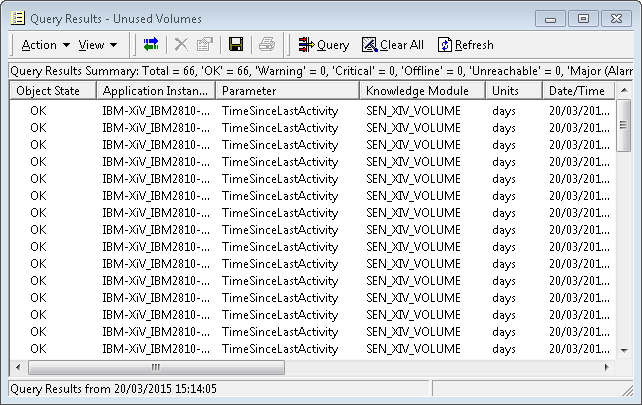Sort by the Date/Time column header
This screenshot has height=405, width=642.
click(x=579, y=91)
